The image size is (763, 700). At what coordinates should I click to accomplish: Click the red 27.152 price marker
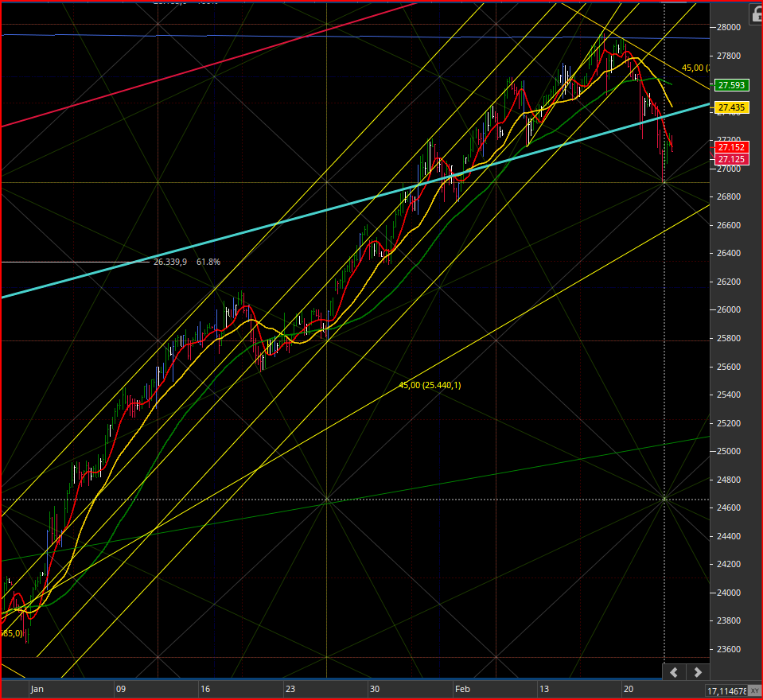731,147
